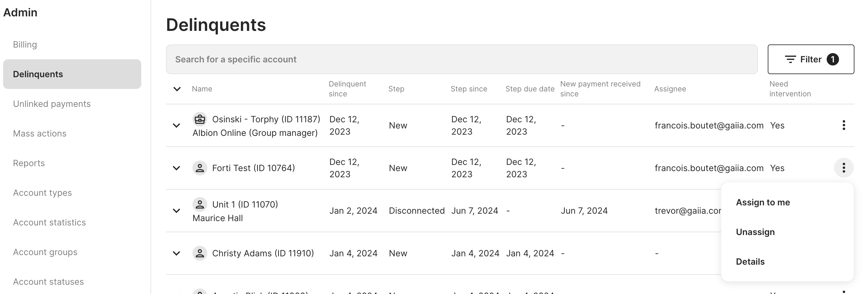Click the Yes value in the Osinski row

click(x=777, y=126)
